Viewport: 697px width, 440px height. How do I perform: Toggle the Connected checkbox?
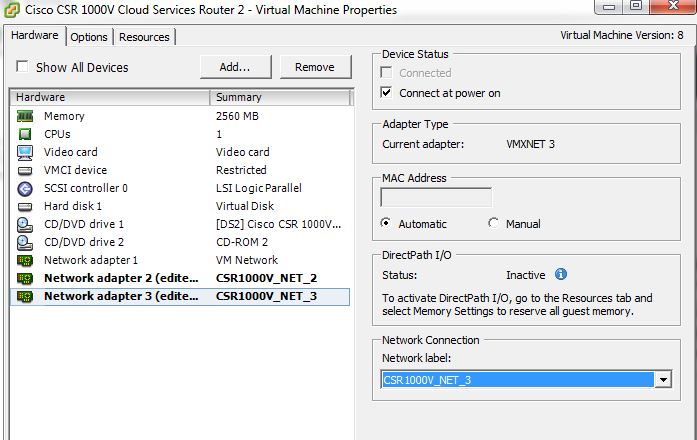coord(386,72)
